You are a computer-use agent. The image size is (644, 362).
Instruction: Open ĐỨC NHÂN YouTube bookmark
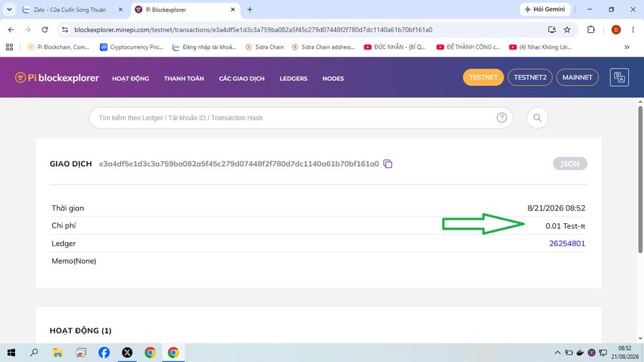[x=394, y=47]
